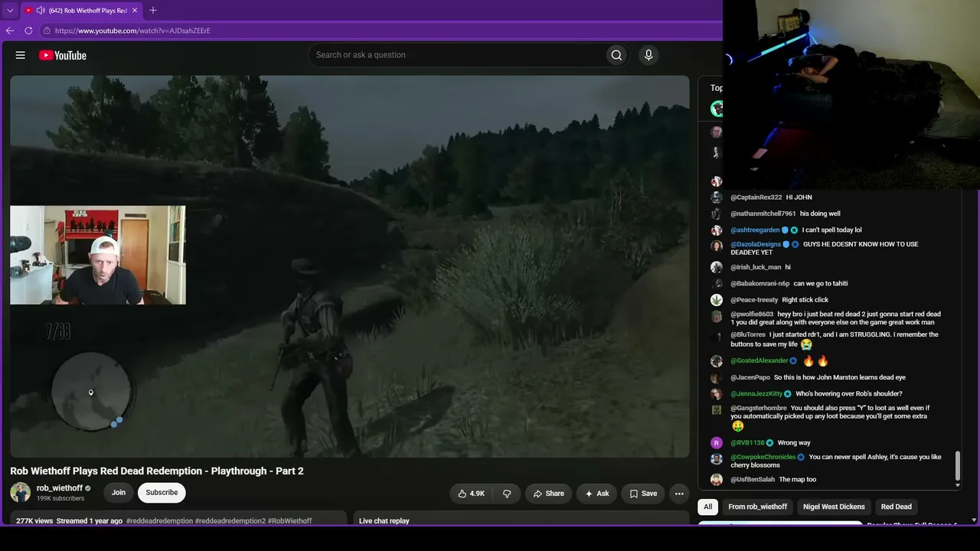Open the #reddeadredemption hashtag link
The height and width of the screenshot is (551, 980).
click(159, 521)
